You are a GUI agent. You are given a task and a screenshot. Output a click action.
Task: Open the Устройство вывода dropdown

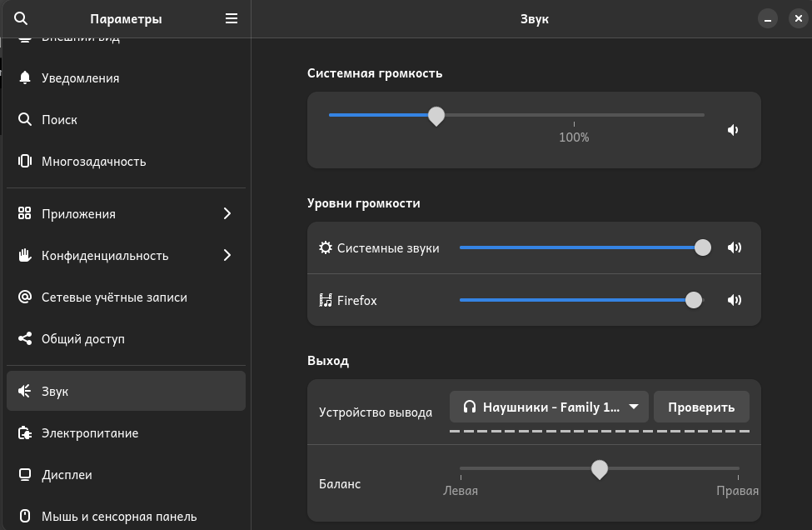click(x=549, y=407)
